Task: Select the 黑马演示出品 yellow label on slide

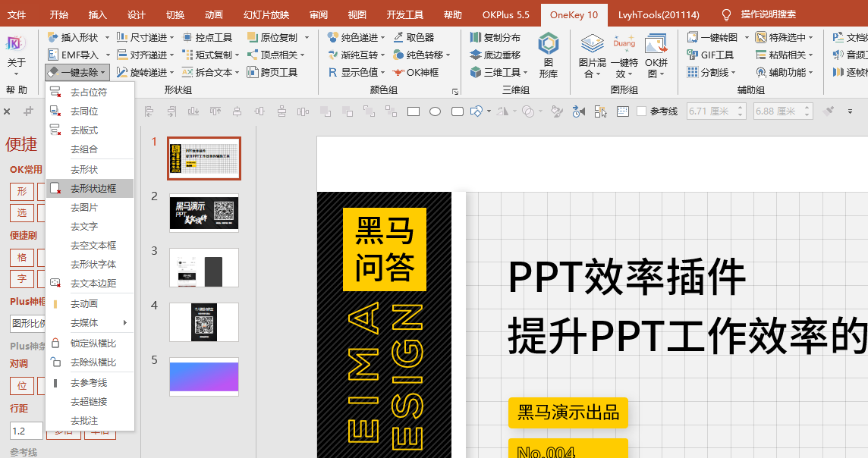Action: (568, 413)
